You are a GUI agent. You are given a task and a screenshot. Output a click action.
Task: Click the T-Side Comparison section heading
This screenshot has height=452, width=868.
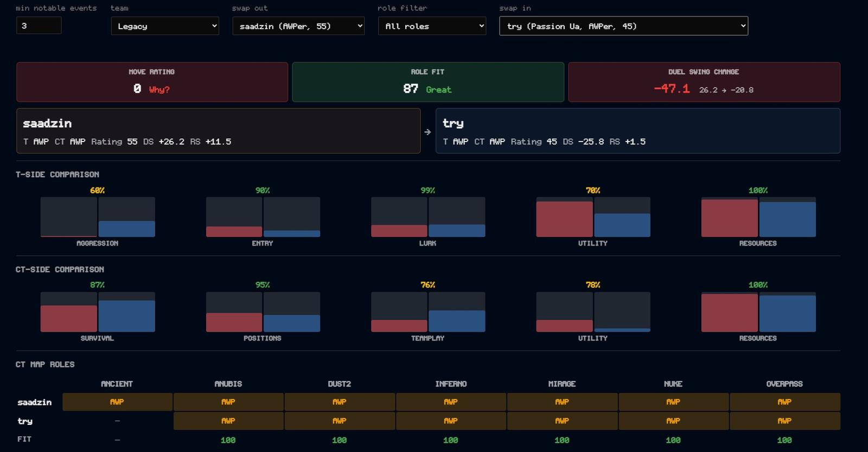(x=58, y=175)
